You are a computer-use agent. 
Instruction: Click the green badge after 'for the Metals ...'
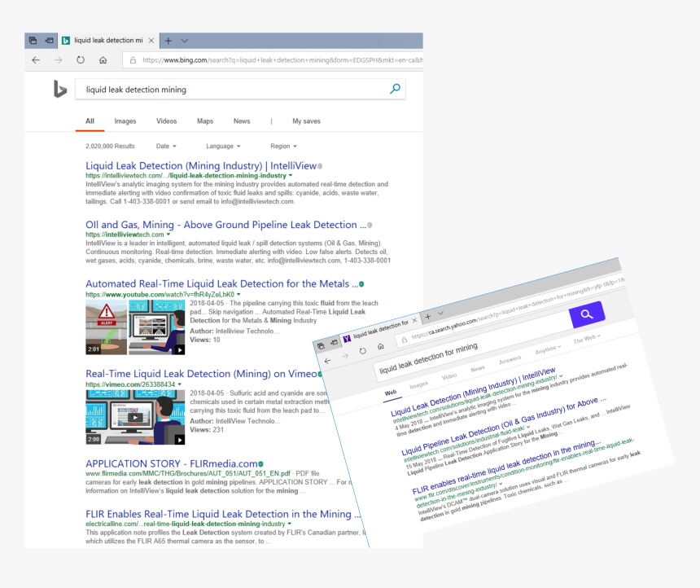pos(361,284)
